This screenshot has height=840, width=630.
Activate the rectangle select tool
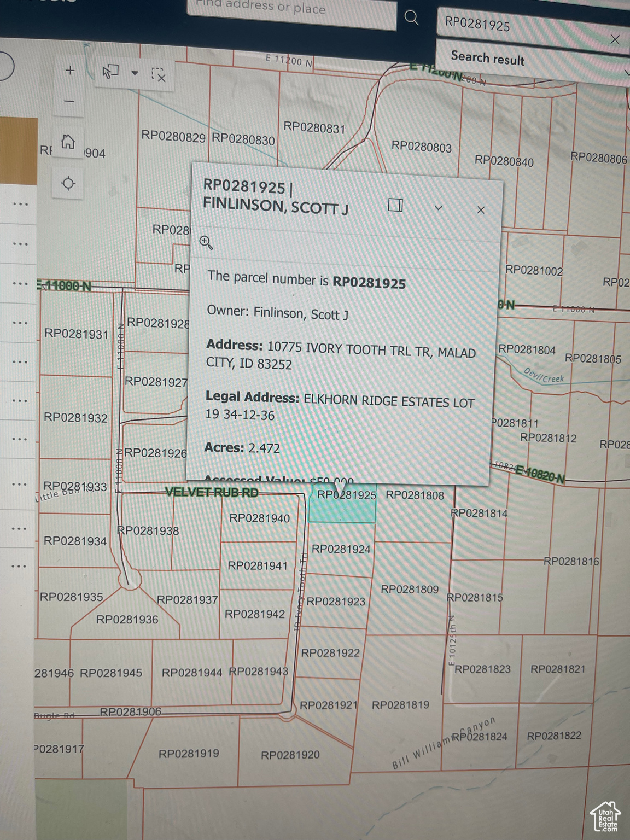111,72
